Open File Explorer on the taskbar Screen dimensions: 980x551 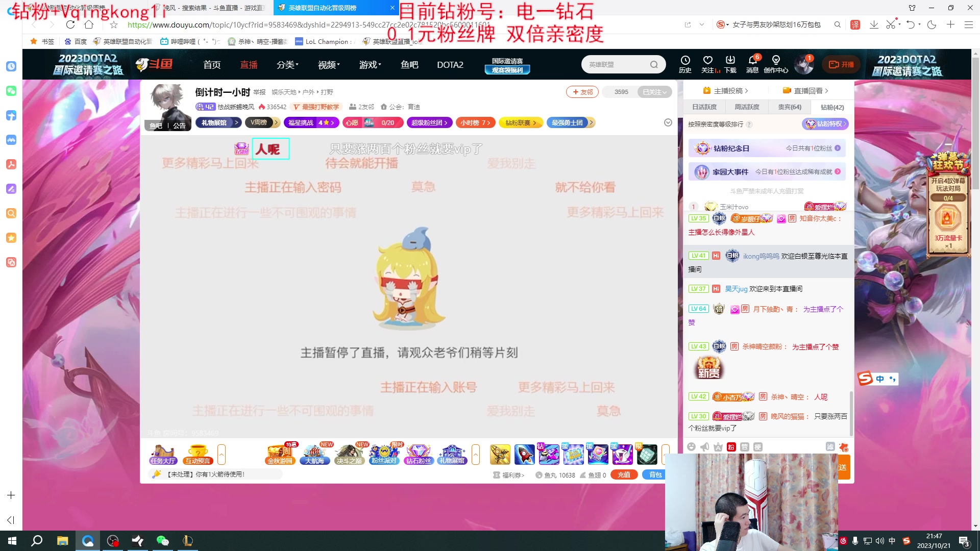[62, 541]
